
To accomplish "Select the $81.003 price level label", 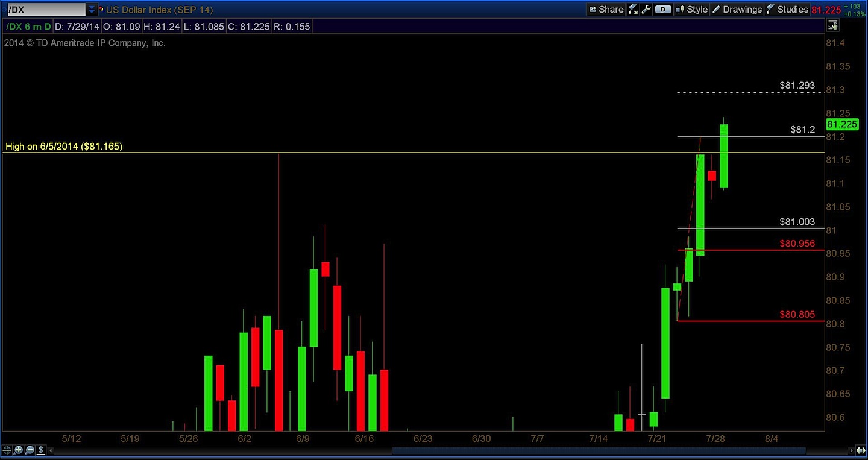I will [797, 222].
